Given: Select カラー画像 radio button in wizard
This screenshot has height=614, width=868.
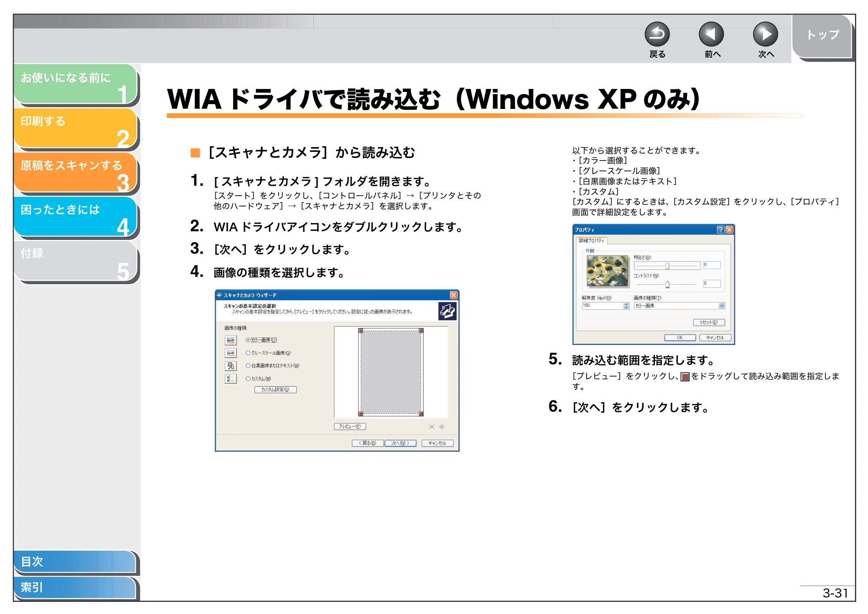Looking at the screenshot, I should (248, 340).
